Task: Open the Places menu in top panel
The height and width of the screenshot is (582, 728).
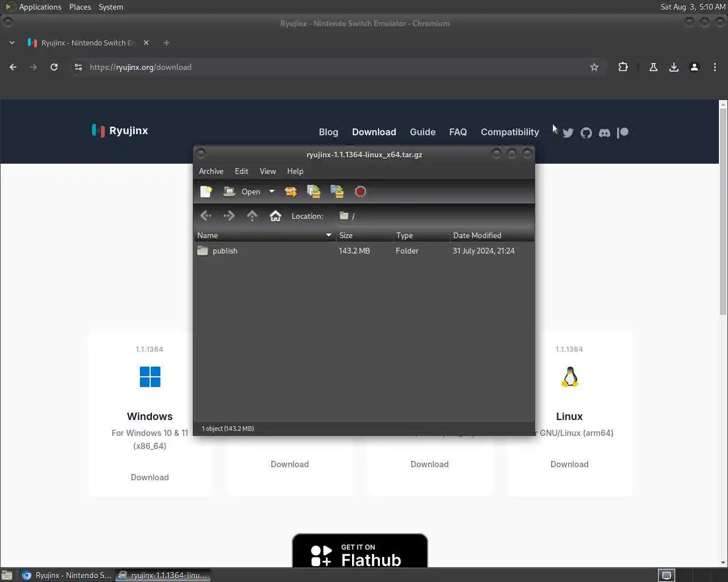Action: tap(80, 7)
